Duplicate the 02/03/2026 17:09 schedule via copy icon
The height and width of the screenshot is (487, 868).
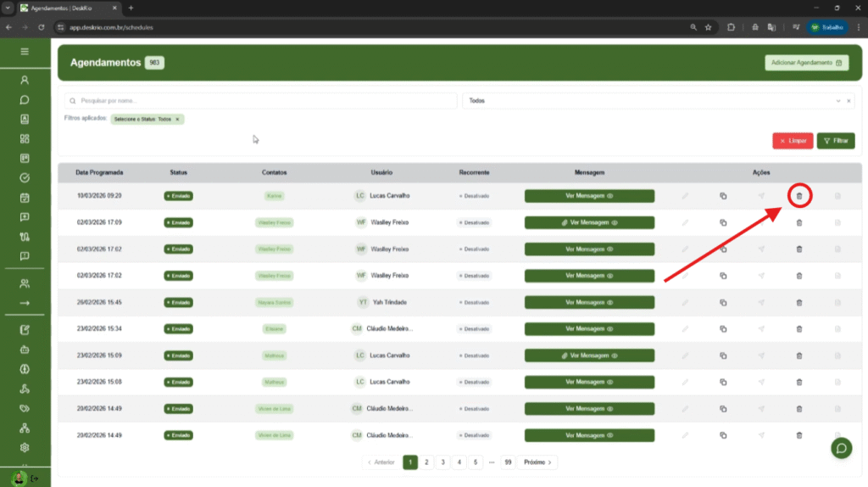(723, 222)
